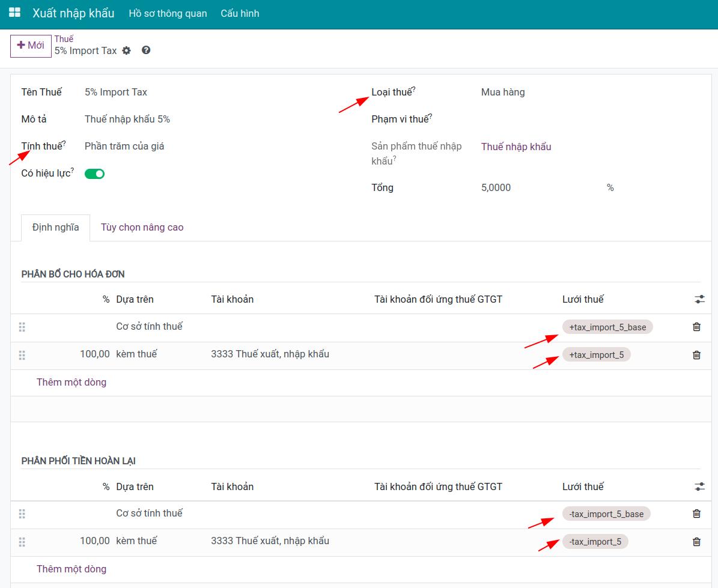Click the help question mark icon
This screenshot has width=718, height=588.
tap(146, 50)
